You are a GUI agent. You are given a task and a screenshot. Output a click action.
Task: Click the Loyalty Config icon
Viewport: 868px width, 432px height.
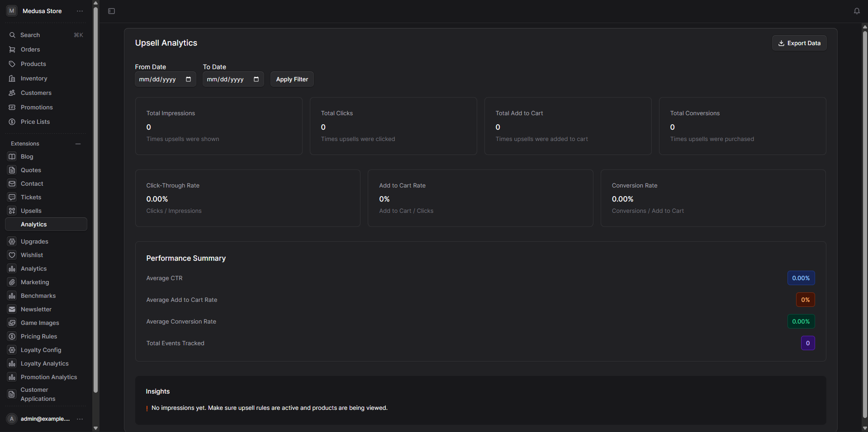(x=12, y=350)
